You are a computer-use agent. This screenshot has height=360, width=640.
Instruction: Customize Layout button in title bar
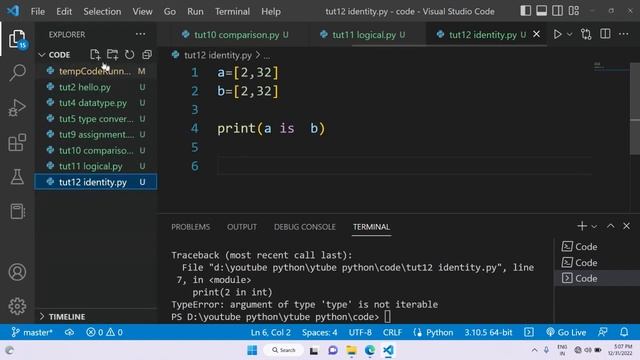click(x=574, y=11)
